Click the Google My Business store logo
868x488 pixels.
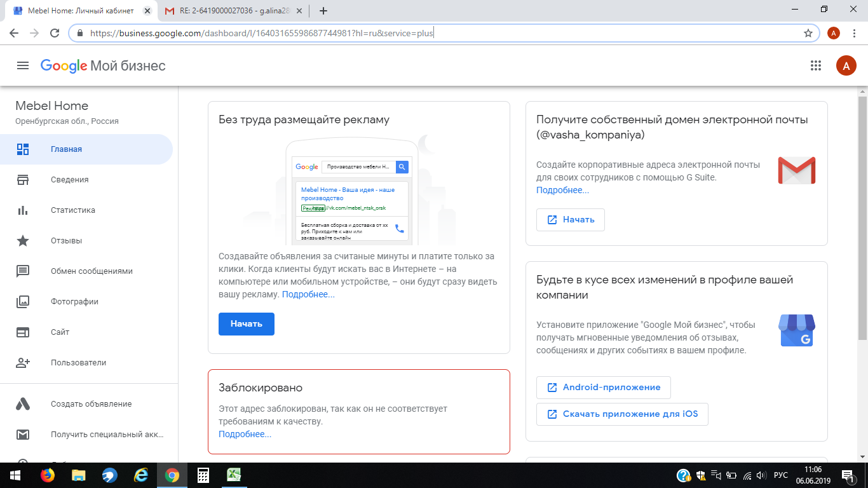796,330
